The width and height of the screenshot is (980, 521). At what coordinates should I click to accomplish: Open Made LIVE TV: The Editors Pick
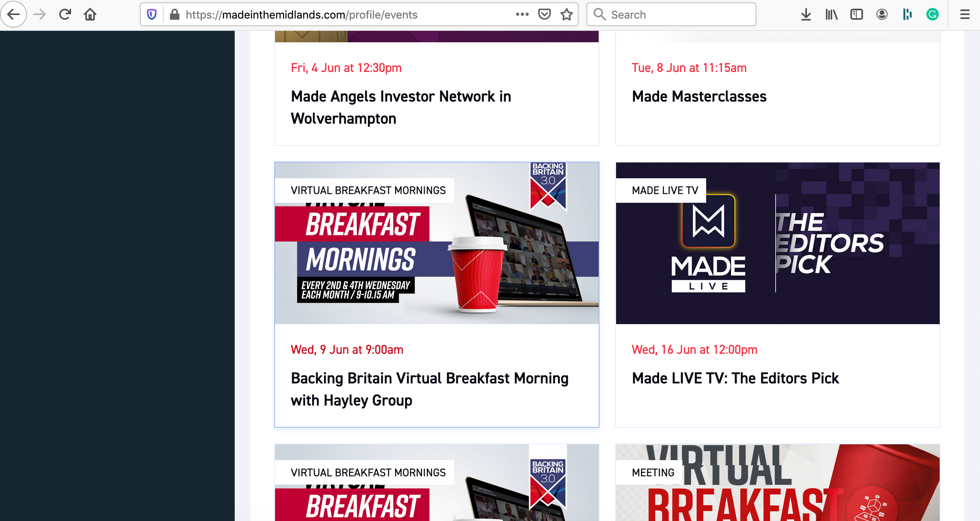pyautogui.click(x=735, y=378)
